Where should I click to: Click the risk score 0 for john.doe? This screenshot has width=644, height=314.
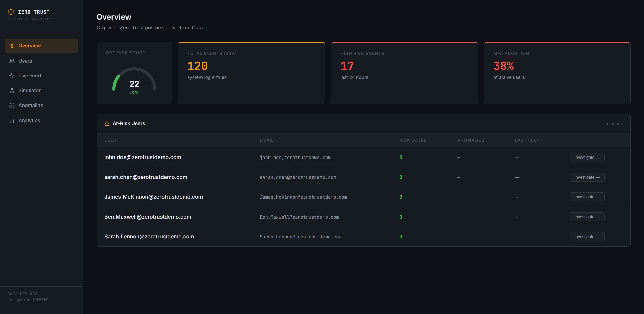click(x=401, y=157)
